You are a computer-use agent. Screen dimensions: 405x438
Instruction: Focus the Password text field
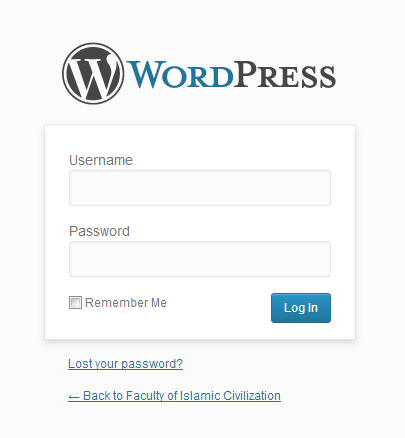(x=200, y=259)
